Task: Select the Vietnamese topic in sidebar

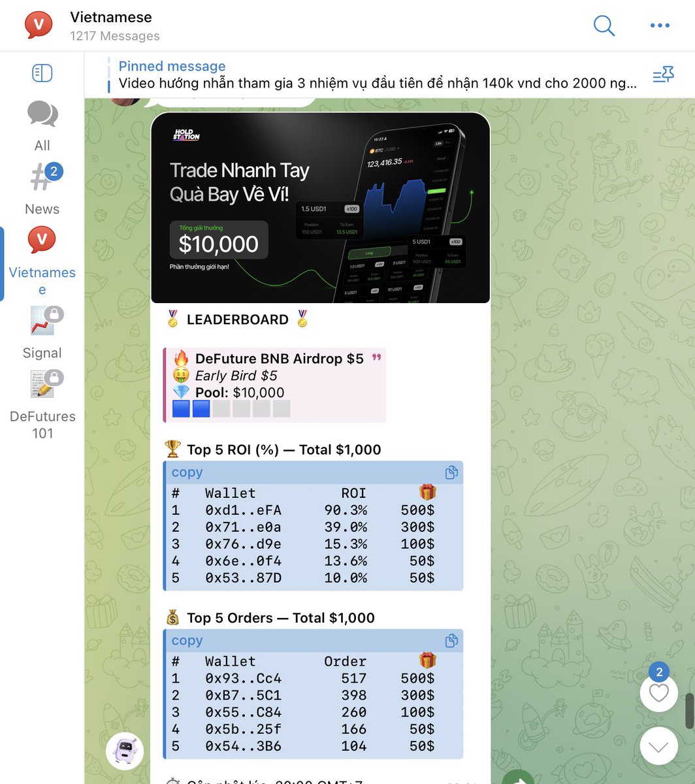Action: click(x=42, y=261)
